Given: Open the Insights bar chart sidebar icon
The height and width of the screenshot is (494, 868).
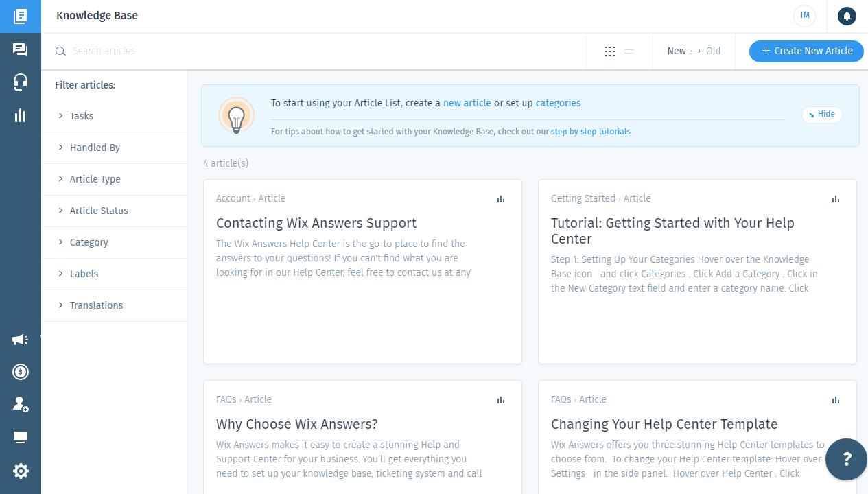Looking at the screenshot, I should click(x=20, y=115).
